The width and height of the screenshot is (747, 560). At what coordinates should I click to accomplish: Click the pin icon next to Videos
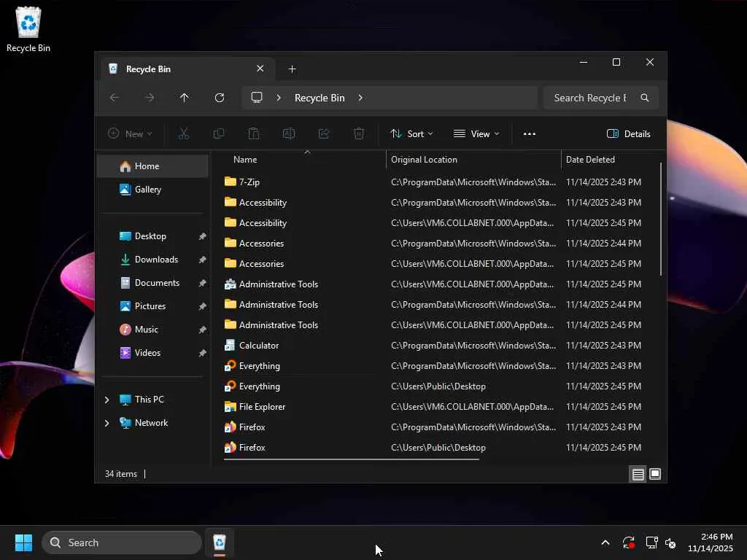point(203,353)
